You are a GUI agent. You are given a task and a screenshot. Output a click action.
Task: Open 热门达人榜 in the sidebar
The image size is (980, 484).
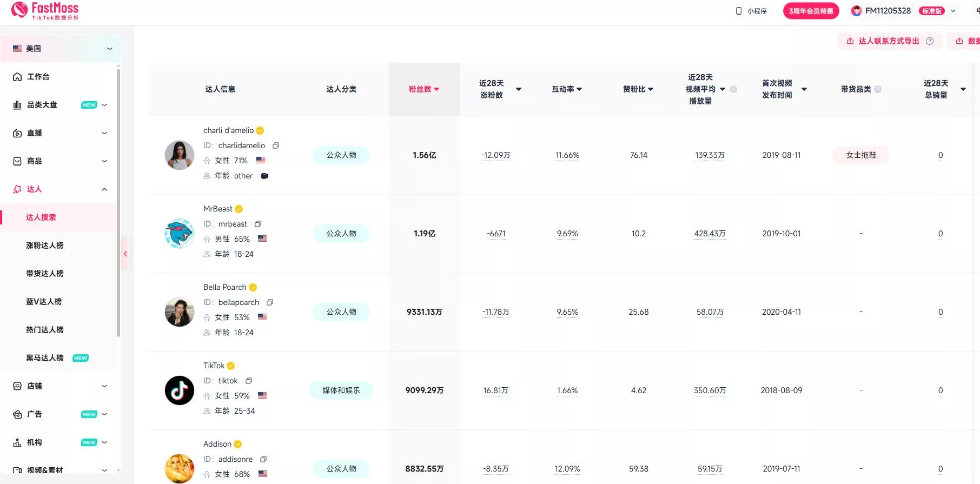[45, 330]
